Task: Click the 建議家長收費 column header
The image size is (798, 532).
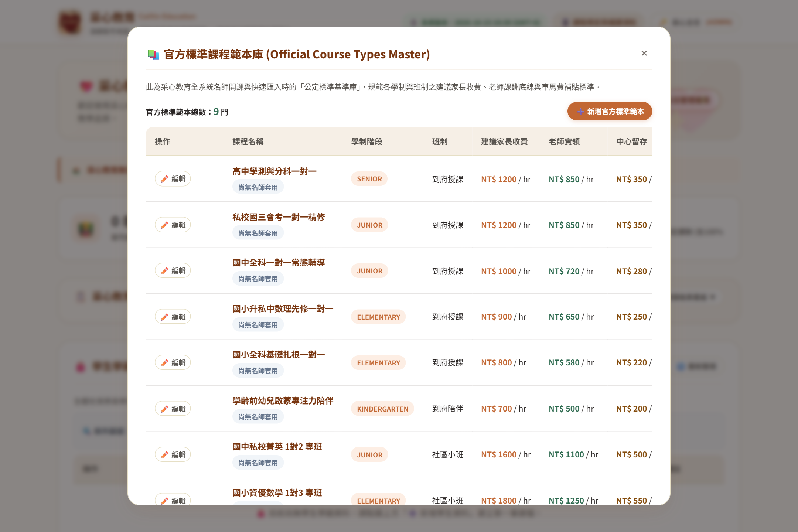Action: click(504, 141)
